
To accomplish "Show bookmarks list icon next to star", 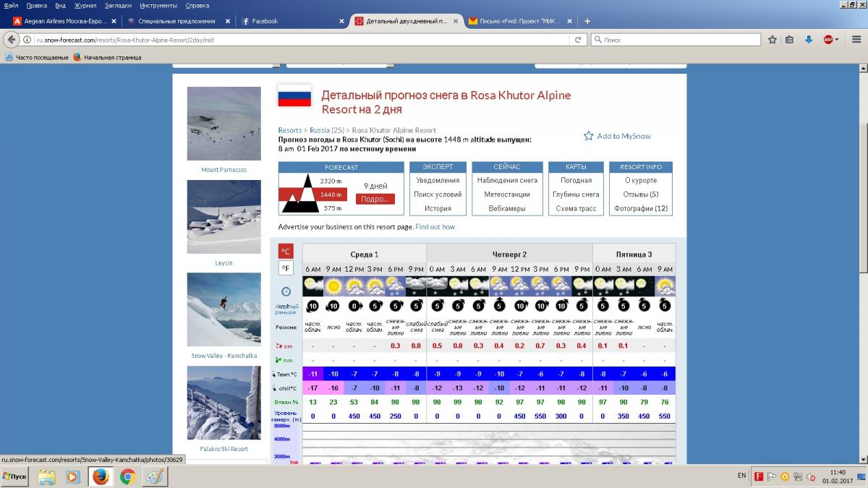I will click(x=790, y=40).
